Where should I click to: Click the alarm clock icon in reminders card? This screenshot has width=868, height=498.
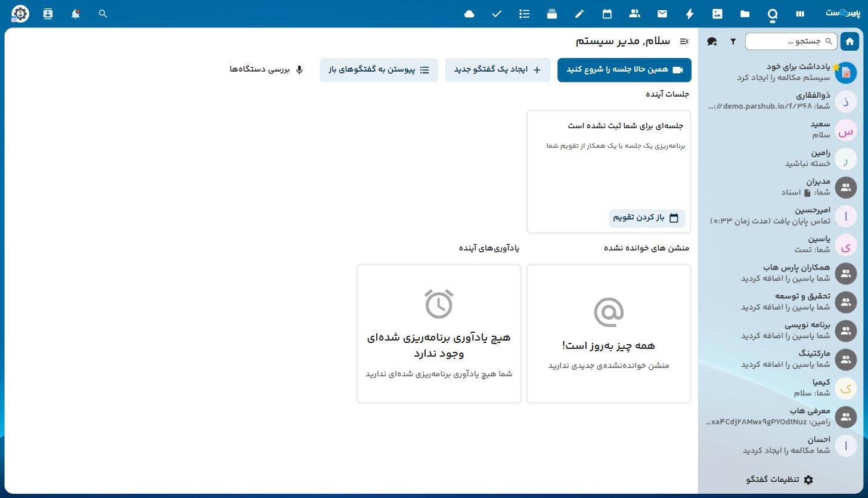pos(439,304)
